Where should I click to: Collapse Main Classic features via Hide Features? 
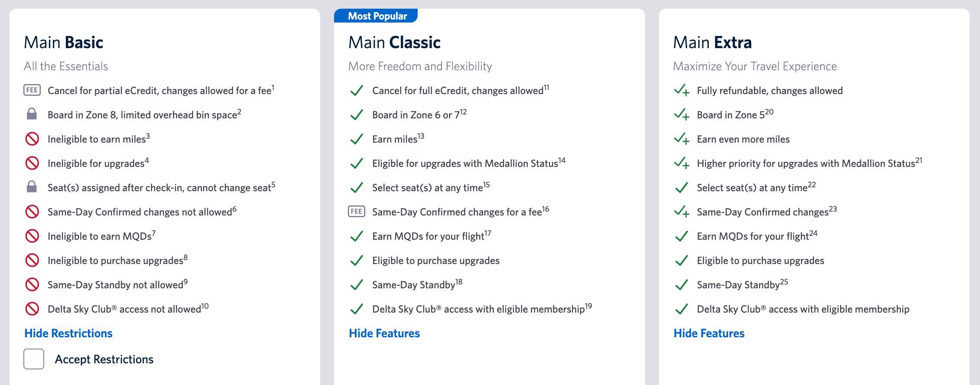click(384, 333)
